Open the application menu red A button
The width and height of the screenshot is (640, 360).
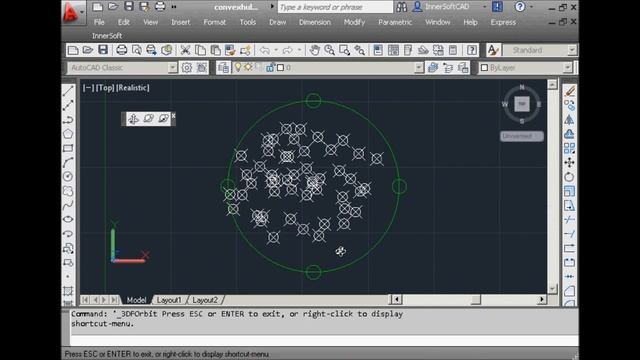73,12
